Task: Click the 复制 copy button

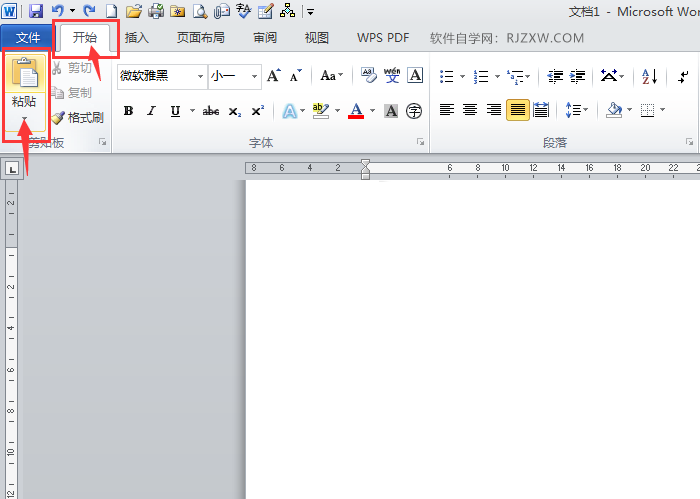Action: pyautogui.click(x=72, y=93)
